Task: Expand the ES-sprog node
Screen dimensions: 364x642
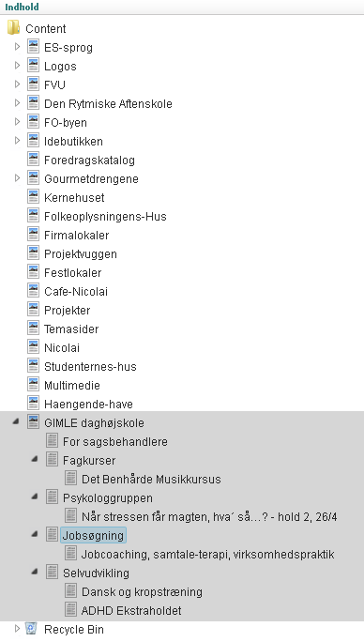Action: point(17,47)
